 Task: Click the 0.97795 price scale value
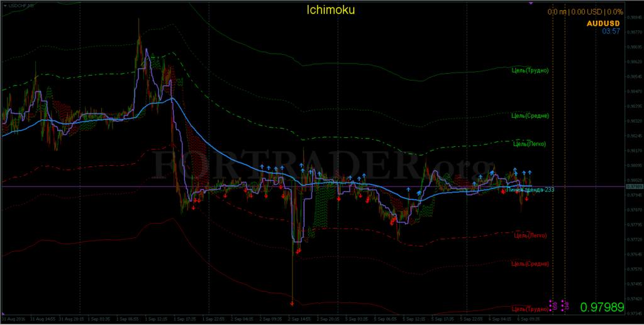click(x=635, y=225)
